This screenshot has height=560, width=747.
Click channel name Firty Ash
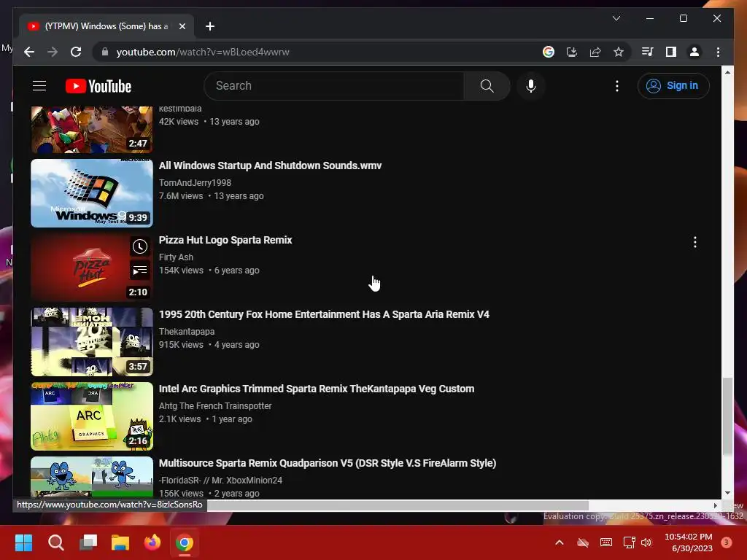click(176, 257)
